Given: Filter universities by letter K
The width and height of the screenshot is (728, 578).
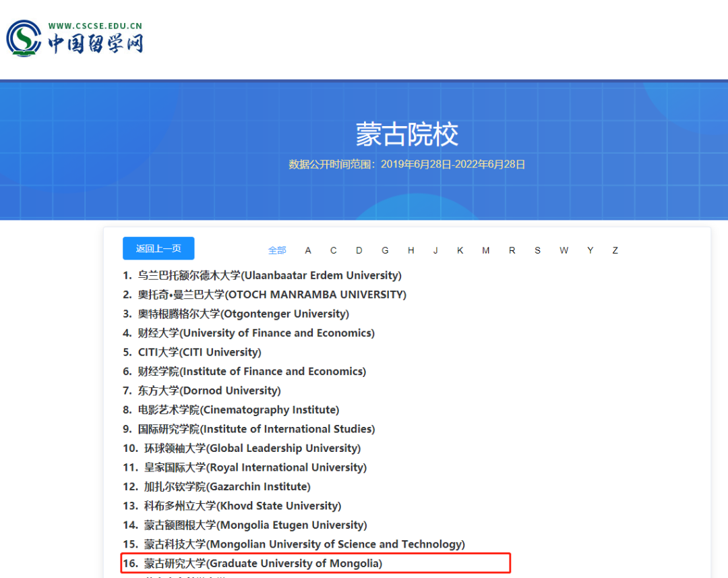Looking at the screenshot, I should click(460, 250).
